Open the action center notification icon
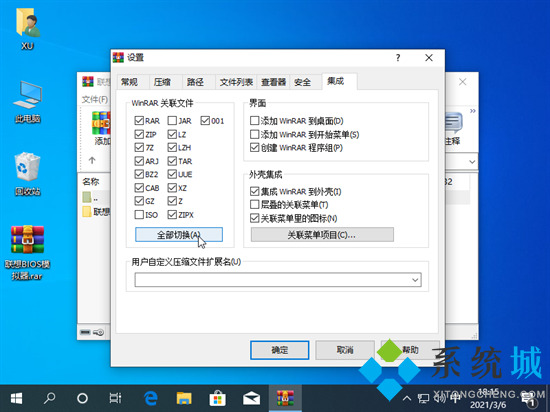The height and width of the screenshot is (412, 550). pos(528,398)
